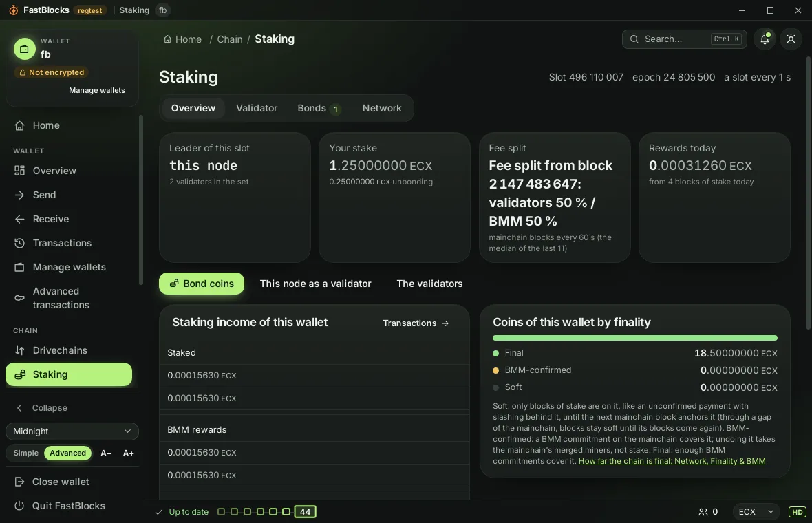Click the Overview grid icon in sidebar
The image size is (812, 523).
pos(20,171)
